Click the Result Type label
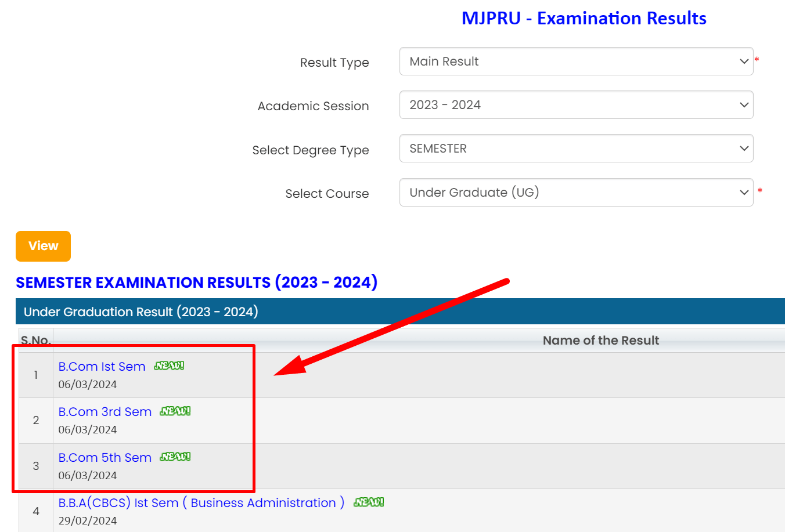785x532 pixels. [x=334, y=63]
